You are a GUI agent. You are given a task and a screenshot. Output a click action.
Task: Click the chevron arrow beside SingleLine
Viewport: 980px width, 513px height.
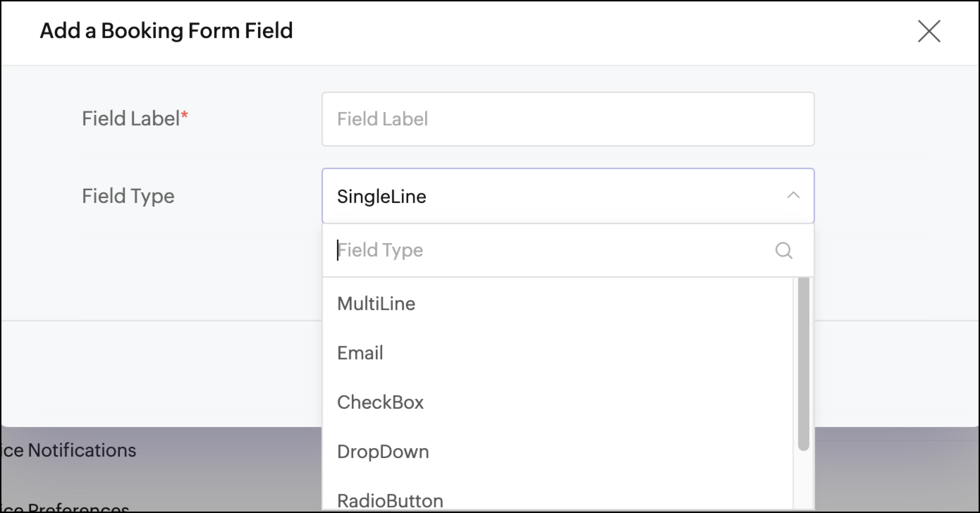793,196
